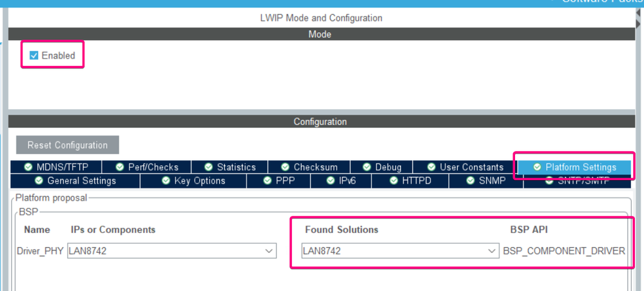Click green check icon on SNMP tab
The image size is (644, 291).
point(470,181)
